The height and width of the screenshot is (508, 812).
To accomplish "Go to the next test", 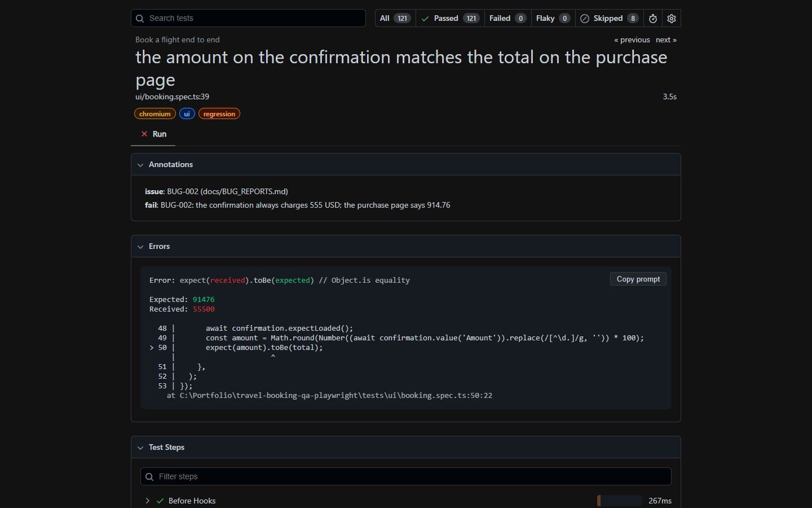I will click(x=666, y=40).
